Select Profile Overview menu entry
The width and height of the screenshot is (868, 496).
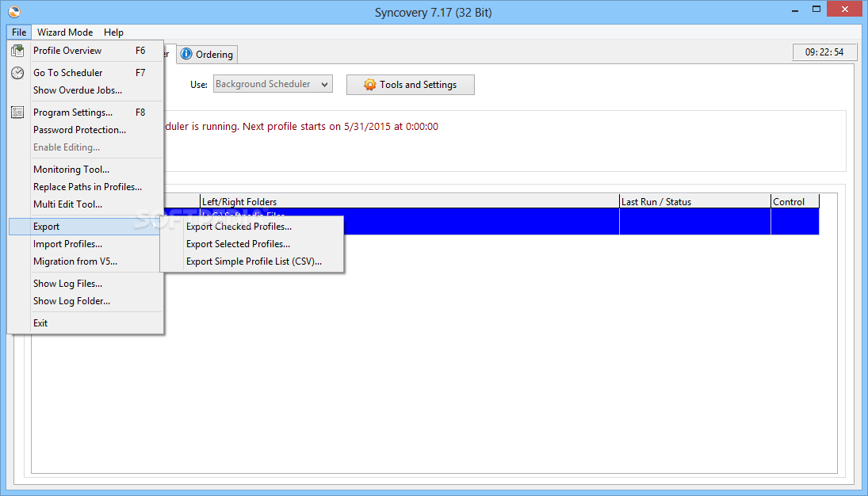pos(86,51)
